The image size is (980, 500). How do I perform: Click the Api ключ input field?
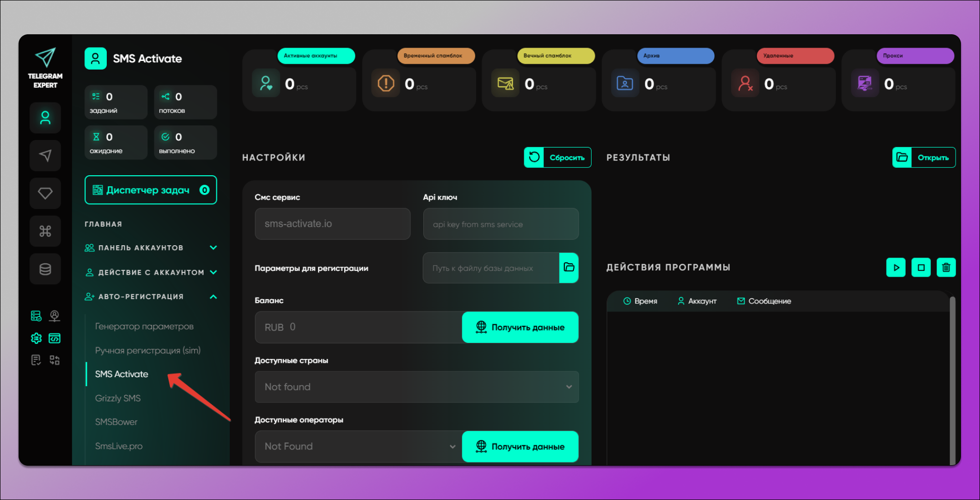point(500,224)
